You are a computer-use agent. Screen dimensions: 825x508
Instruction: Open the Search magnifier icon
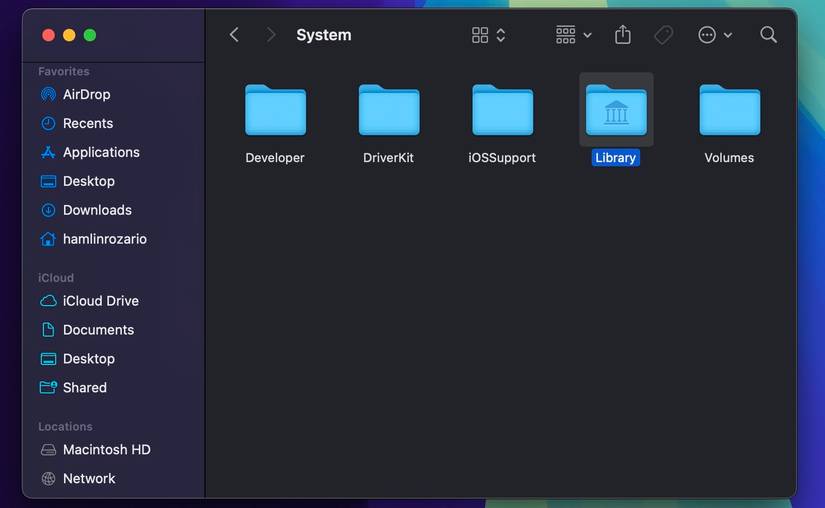[x=768, y=35]
